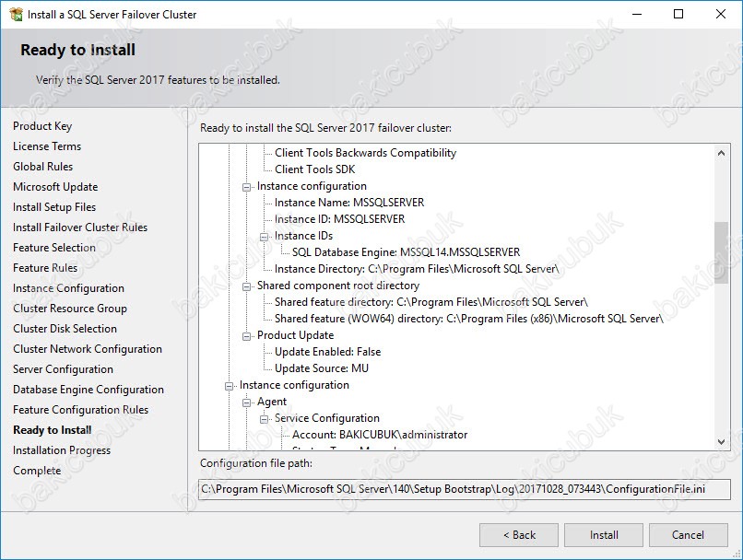Open the Feature Selection step

click(54, 248)
